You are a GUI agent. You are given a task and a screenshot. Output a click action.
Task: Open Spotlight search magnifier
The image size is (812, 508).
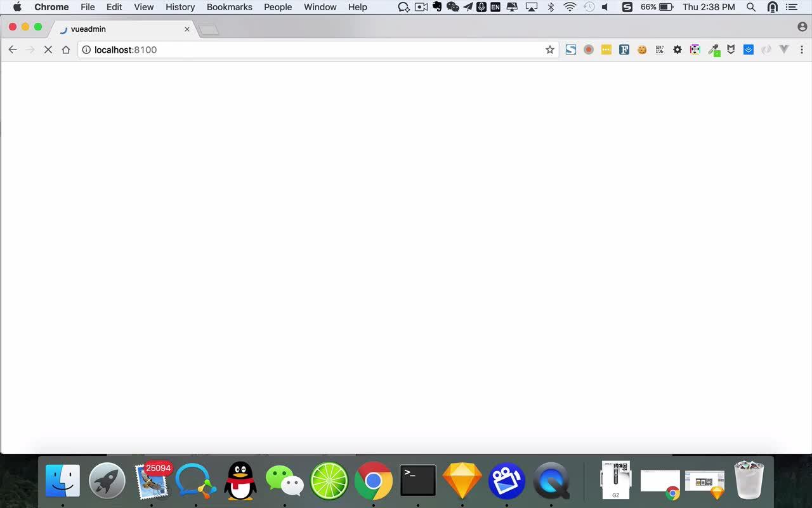(x=751, y=7)
